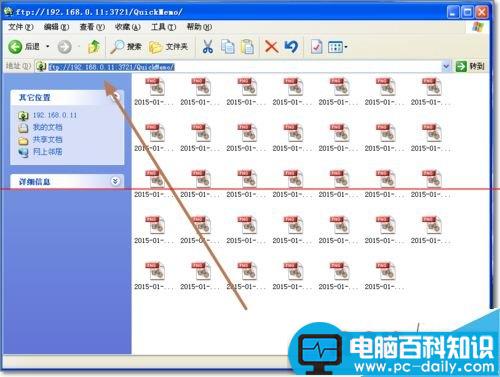Click the Up folder icon
Screen dimensions: 500x377
94,47
